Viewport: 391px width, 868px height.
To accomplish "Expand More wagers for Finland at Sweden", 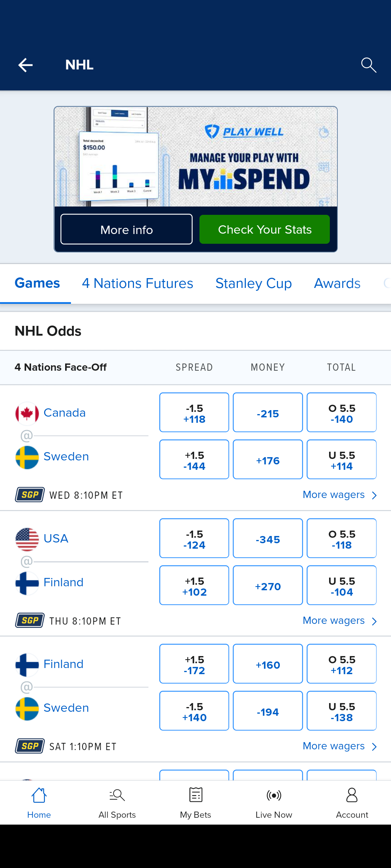I will click(340, 746).
